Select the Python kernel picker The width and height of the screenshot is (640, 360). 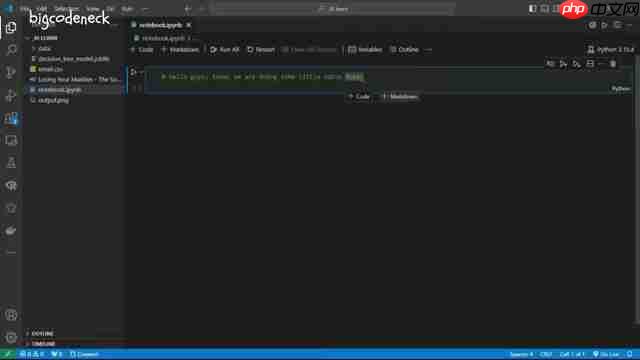click(x=611, y=50)
